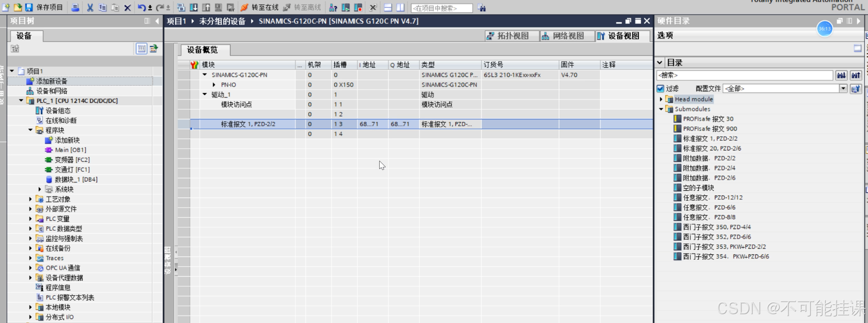Image resolution: width=868 pixels, height=323 pixels.
Task: Click the project tree Overview table icon
Action: tap(141, 49)
